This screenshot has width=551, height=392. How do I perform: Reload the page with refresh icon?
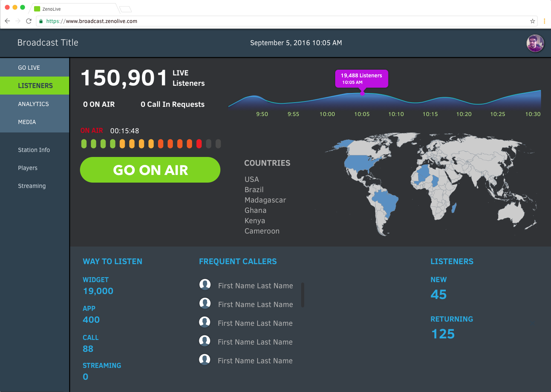point(29,21)
